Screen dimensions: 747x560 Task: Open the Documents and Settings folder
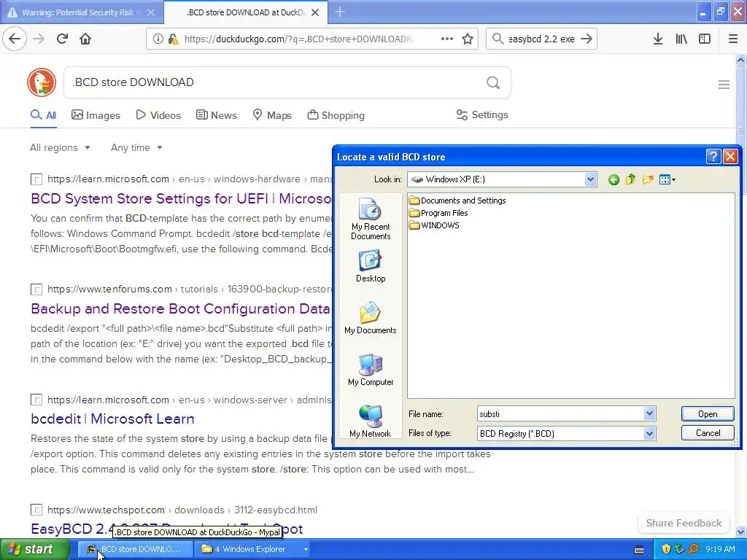click(457, 201)
